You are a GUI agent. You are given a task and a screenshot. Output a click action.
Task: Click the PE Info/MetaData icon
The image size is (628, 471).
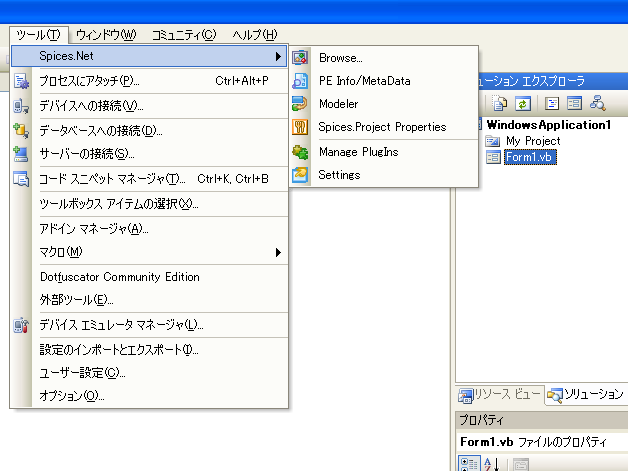pos(300,81)
